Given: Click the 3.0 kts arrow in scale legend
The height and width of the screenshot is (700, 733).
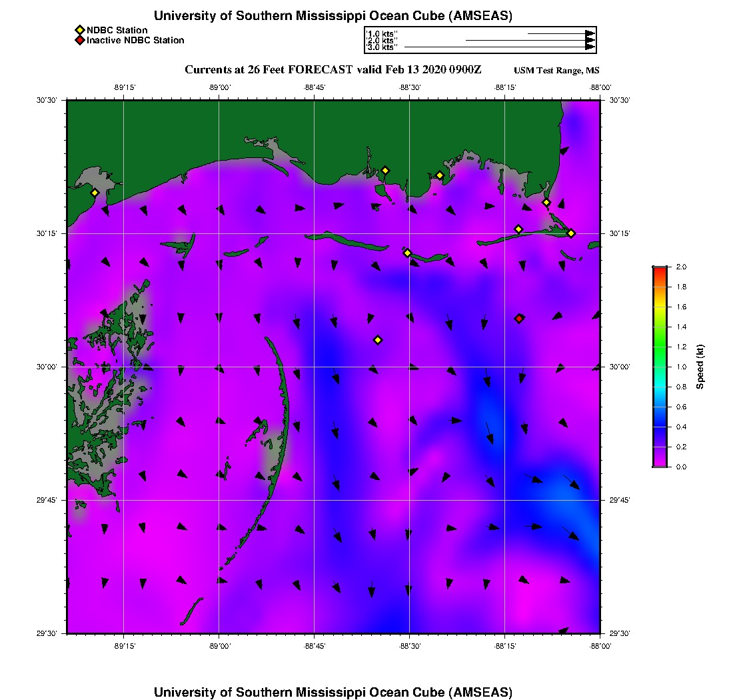Looking at the screenshot, I should 499,47.
